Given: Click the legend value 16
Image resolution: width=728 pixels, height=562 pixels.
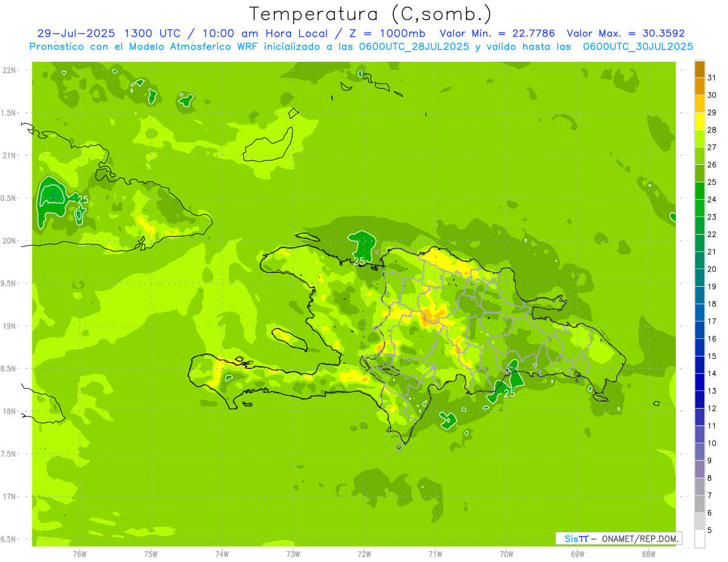Looking at the screenshot, I should pyautogui.click(x=712, y=338).
